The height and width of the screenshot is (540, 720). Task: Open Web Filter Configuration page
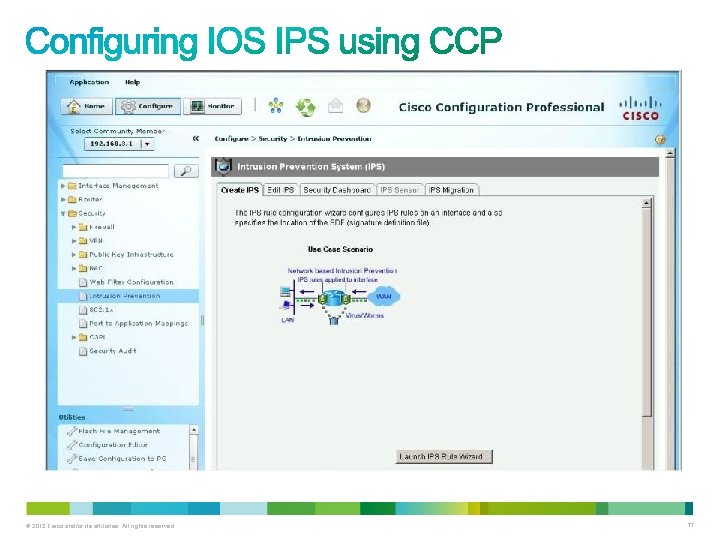(x=131, y=282)
